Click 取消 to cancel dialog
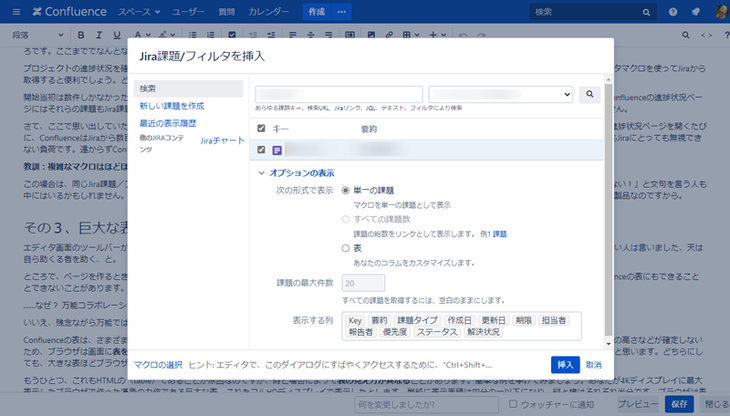The width and height of the screenshot is (730, 416). [594, 365]
